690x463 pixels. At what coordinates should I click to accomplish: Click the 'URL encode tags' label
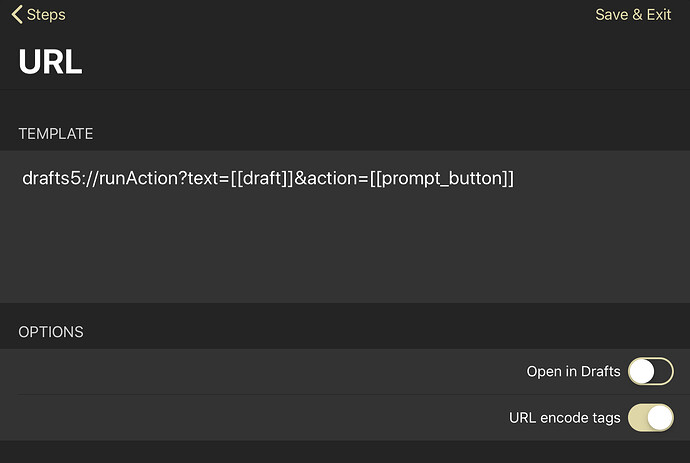point(565,418)
